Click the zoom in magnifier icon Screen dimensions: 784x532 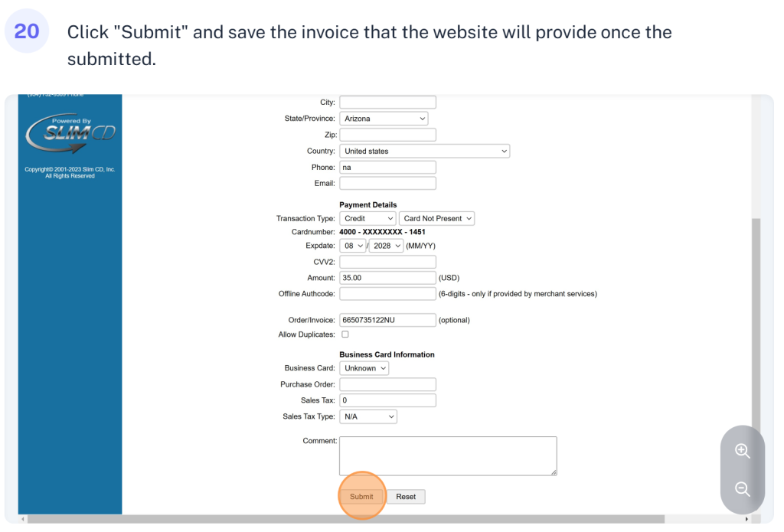(742, 451)
